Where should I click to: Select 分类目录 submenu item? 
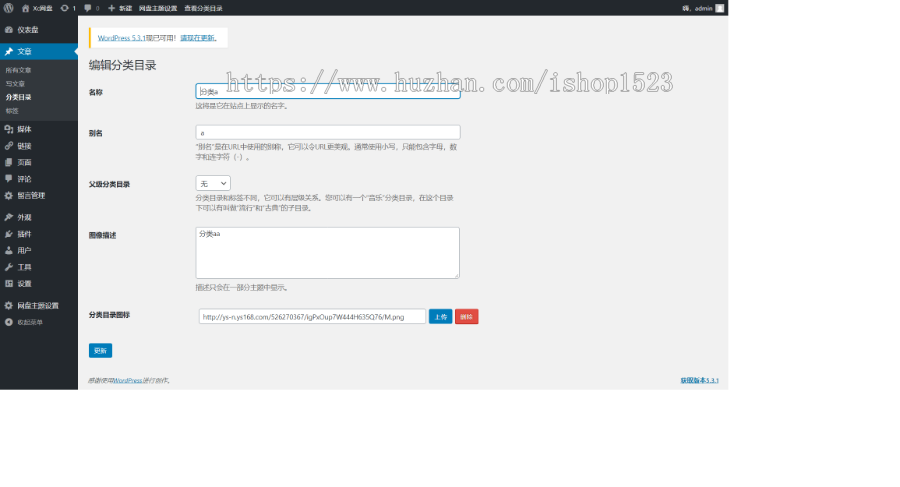pyautogui.click(x=18, y=98)
